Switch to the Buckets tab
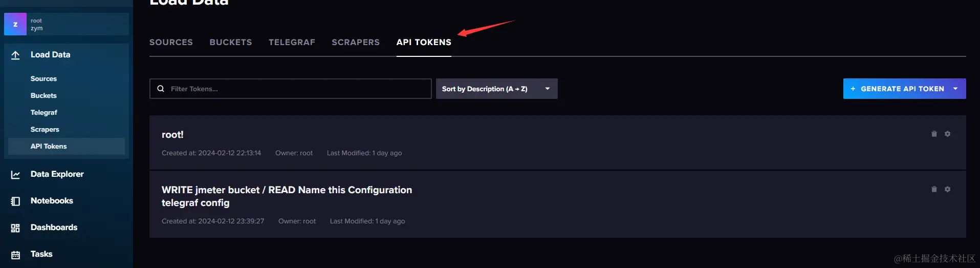This screenshot has width=980, height=268. (231, 42)
